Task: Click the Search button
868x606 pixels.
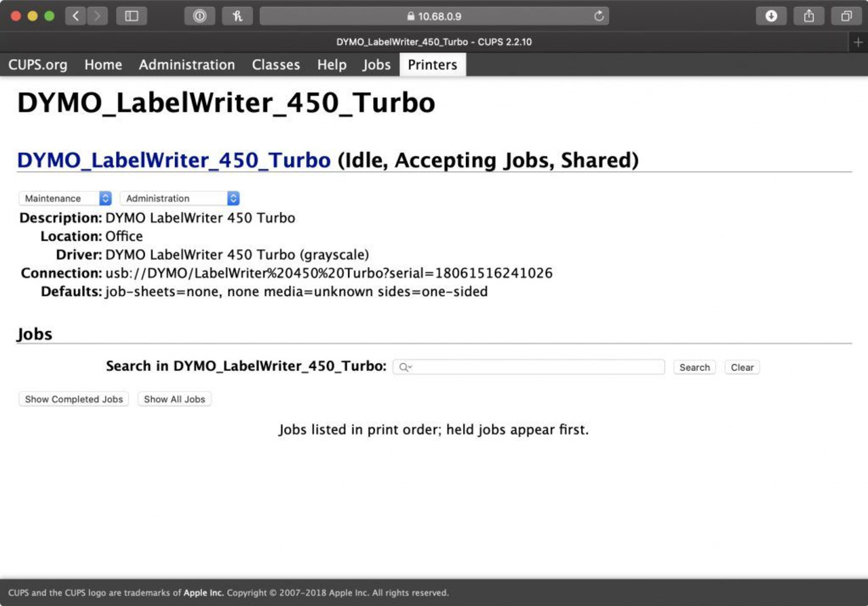Action: tap(694, 367)
